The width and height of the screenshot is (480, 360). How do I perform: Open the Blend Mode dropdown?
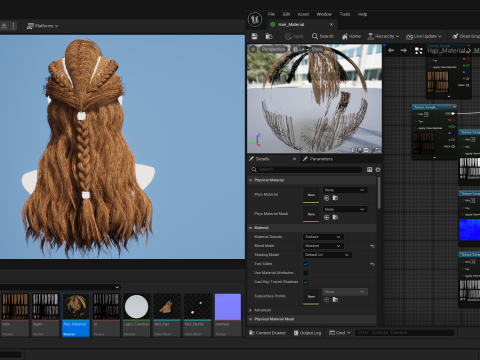[x=323, y=246]
